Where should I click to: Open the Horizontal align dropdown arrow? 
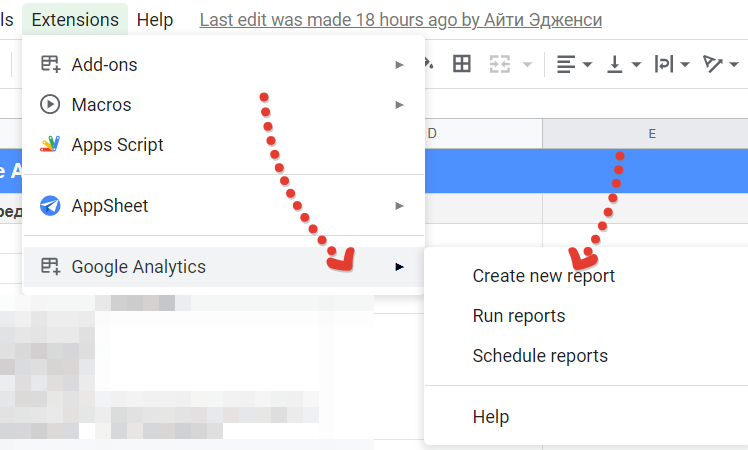click(587, 64)
